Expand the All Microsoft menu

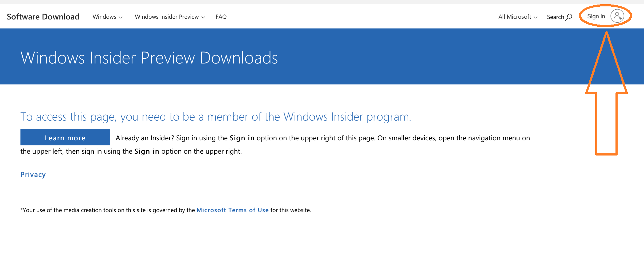pyautogui.click(x=518, y=17)
